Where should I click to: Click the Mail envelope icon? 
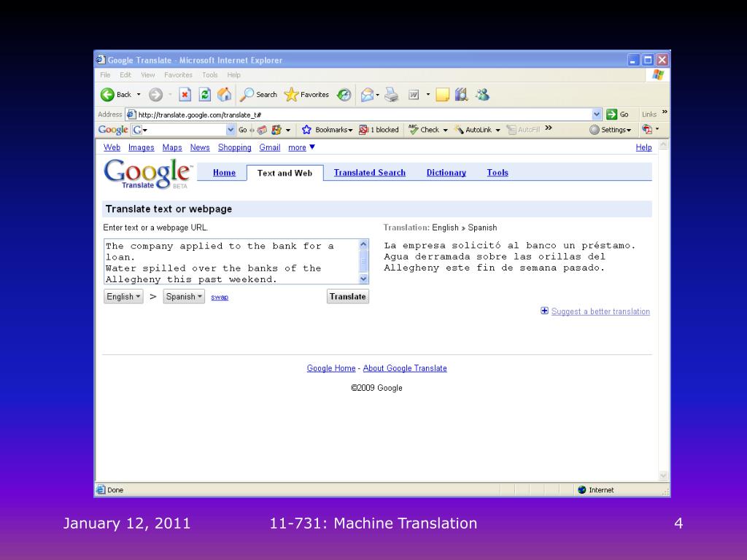[368, 95]
